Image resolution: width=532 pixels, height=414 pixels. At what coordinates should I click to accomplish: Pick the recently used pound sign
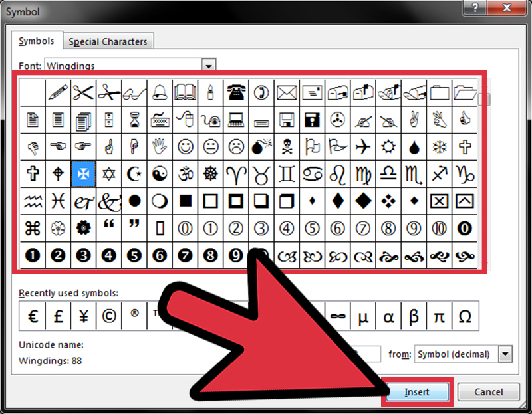click(58, 316)
